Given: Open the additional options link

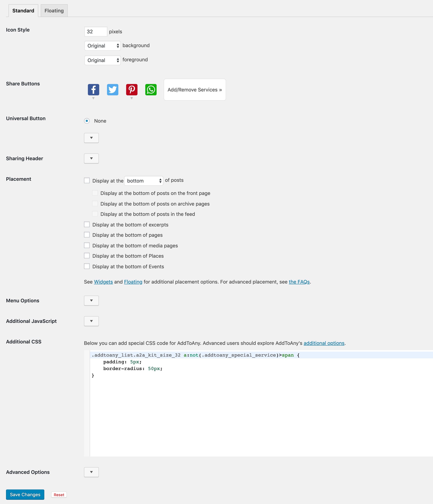Looking at the screenshot, I should click(x=324, y=343).
